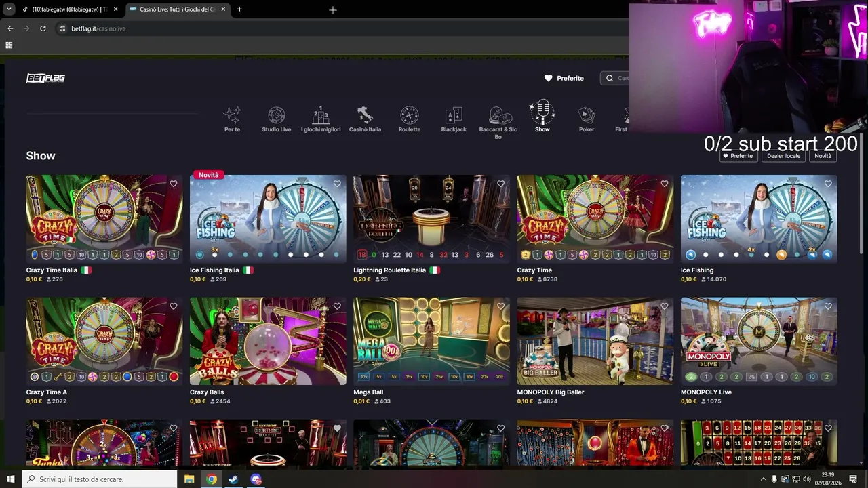Open the Baccarat & Sic Bo category

[x=498, y=123]
